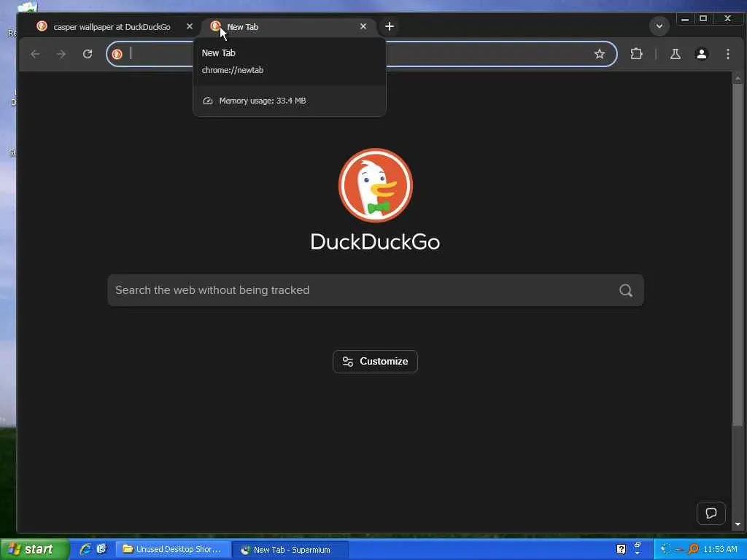Reload the current page
This screenshot has width=747, height=560.
[x=88, y=54]
